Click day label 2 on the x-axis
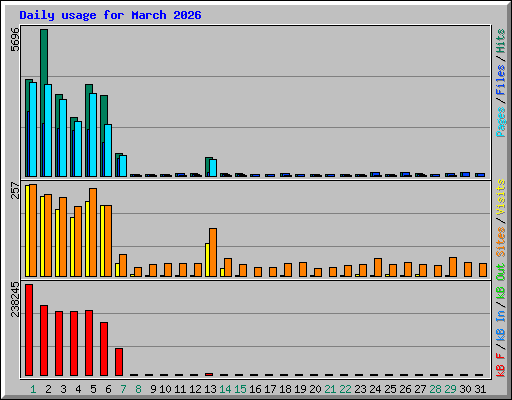The height and width of the screenshot is (400, 512). coord(48,389)
